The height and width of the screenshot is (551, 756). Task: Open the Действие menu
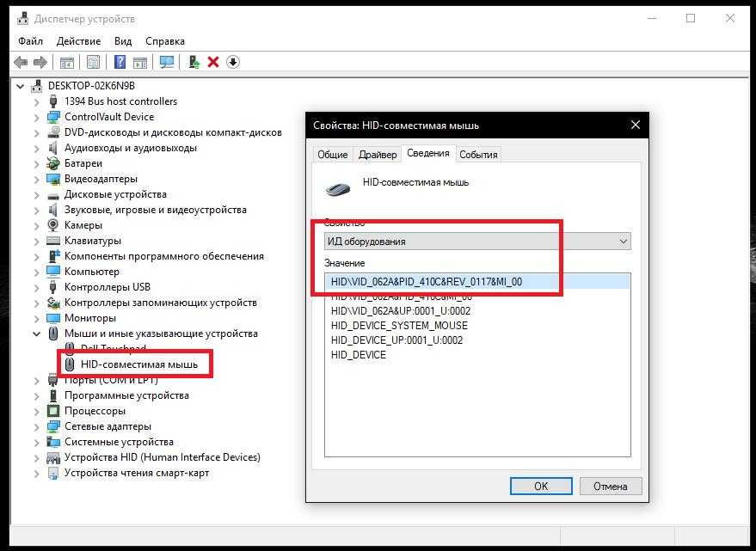pos(78,41)
